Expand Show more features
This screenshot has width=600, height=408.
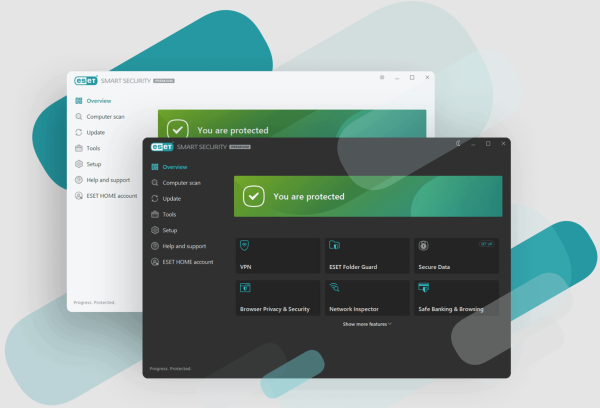[x=367, y=324]
